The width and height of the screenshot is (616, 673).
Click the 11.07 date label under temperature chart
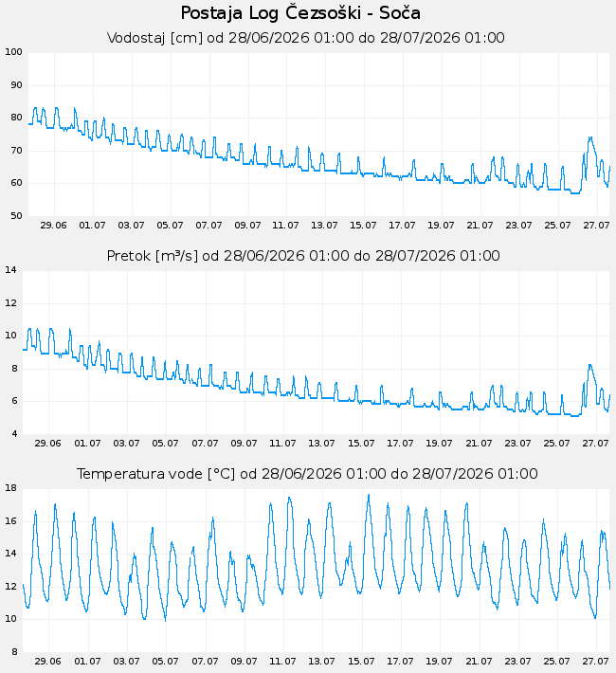tap(282, 662)
